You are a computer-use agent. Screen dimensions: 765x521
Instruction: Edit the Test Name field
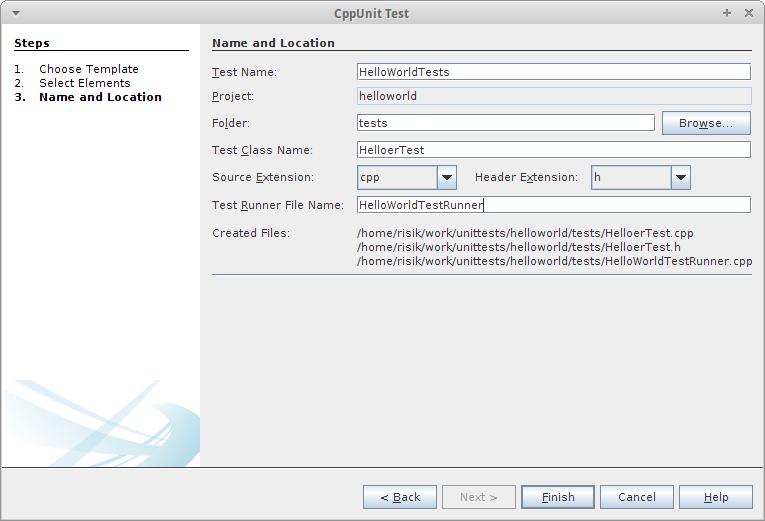coord(554,72)
